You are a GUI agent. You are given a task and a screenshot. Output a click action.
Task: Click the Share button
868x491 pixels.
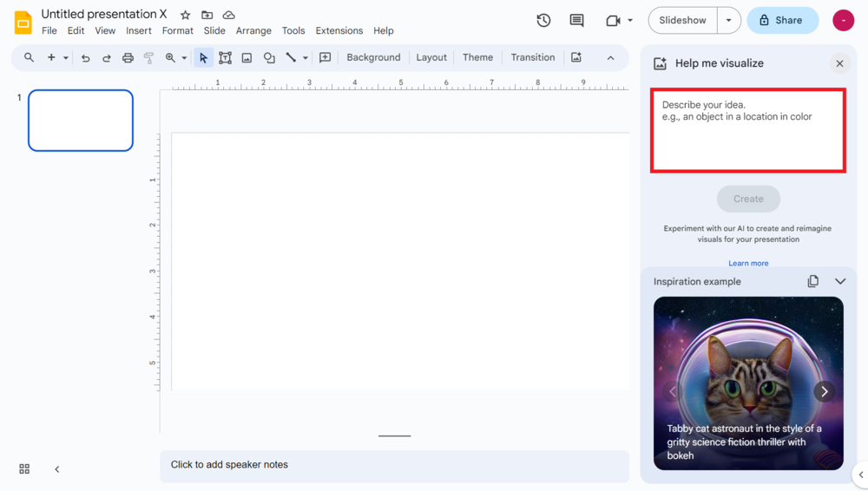[782, 20]
